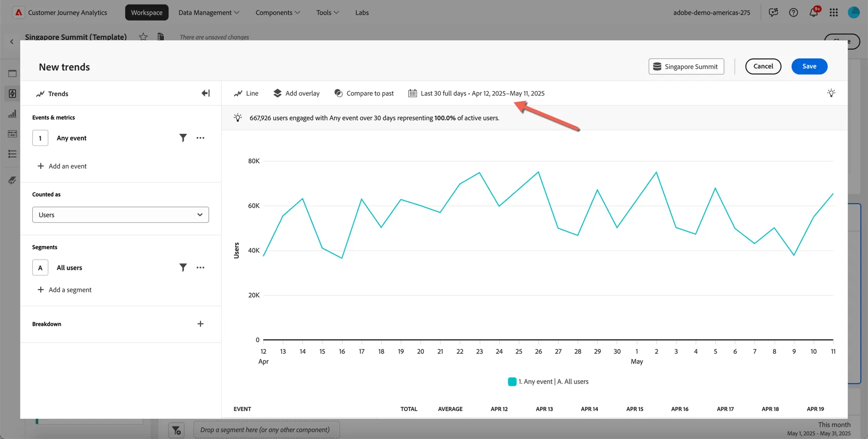This screenshot has height=439, width=868.
Task: Open more options for All users segment
Action: tap(200, 268)
